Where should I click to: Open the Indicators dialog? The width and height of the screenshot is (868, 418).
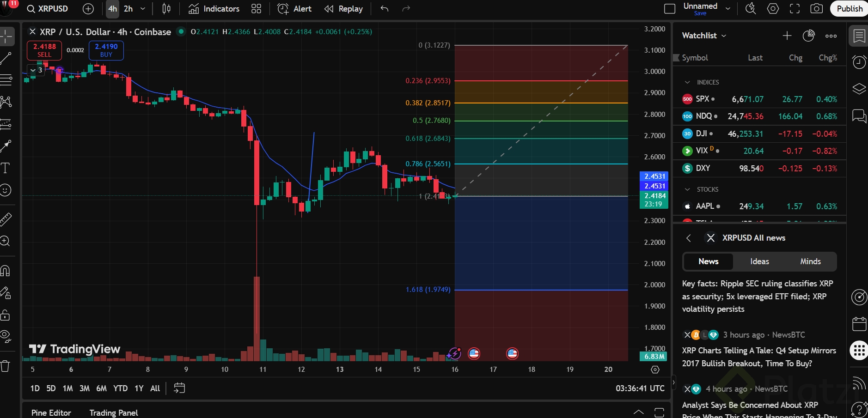click(x=214, y=9)
